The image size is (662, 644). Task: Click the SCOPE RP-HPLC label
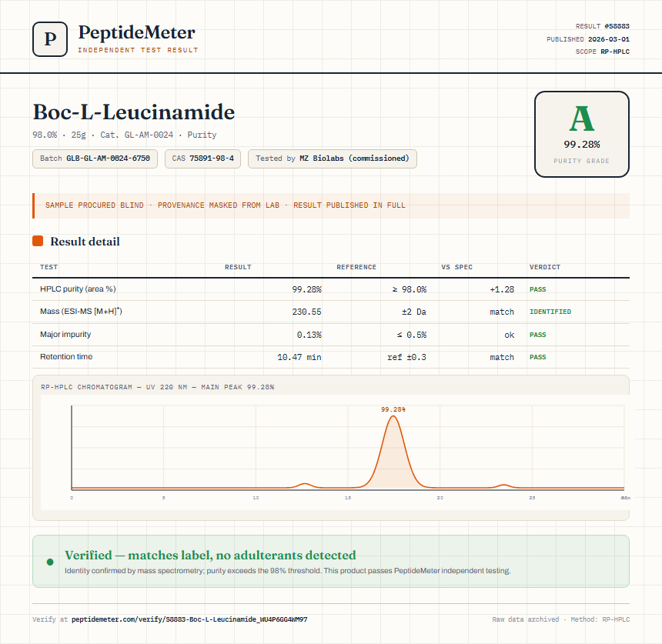coord(603,52)
